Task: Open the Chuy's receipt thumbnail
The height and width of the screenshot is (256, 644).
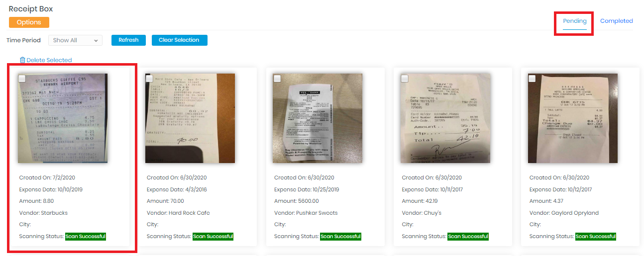Action: coord(445,118)
